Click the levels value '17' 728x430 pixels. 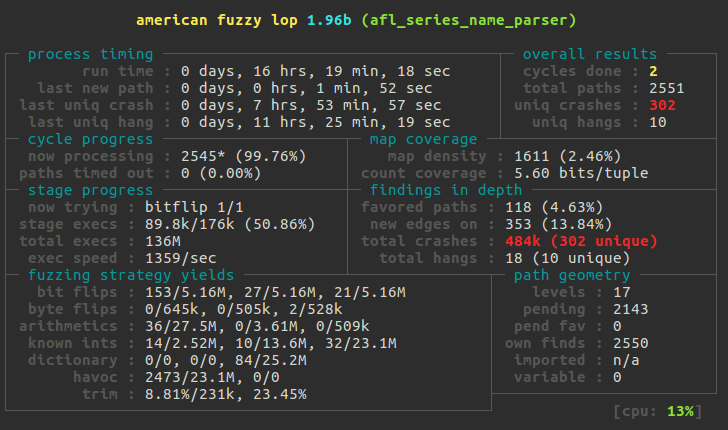(x=622, y=293)
